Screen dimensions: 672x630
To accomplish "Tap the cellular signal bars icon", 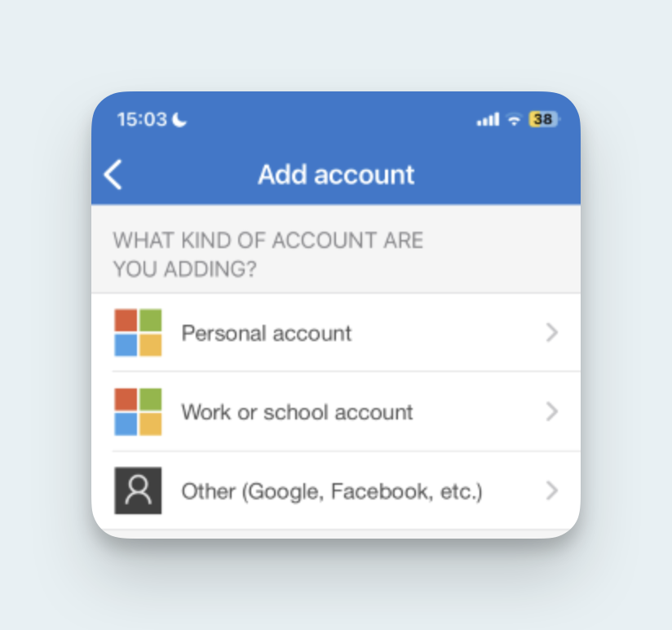I will tap(489, 119).
